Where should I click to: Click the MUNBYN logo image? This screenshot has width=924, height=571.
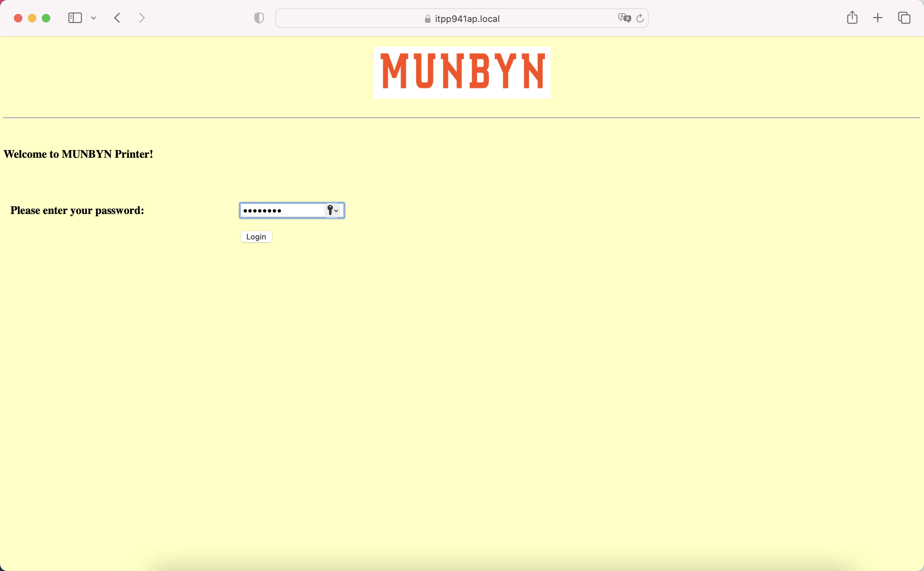tap(462, 73)
